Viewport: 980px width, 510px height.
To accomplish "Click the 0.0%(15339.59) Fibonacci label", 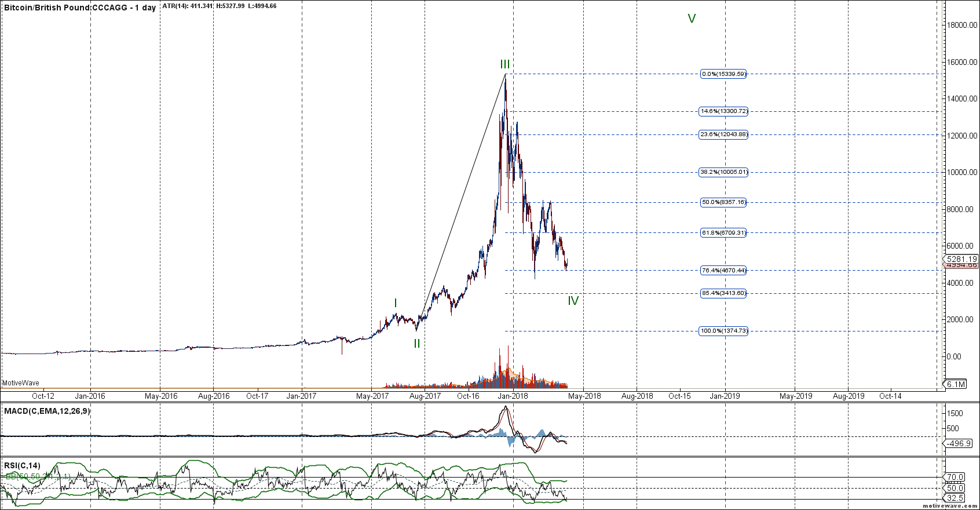I will [723, 74].
